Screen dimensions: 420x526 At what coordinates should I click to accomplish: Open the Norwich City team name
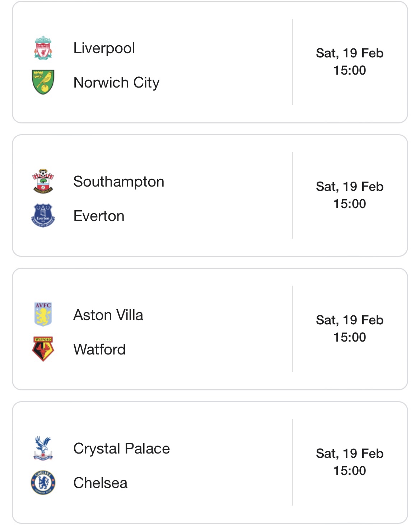(116, 83)
